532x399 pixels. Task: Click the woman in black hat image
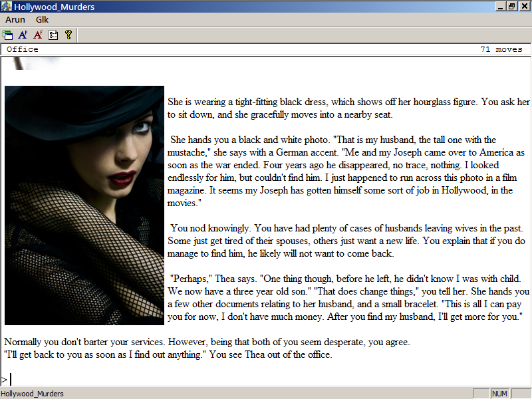pyautogui.click(x=84, y=205)
